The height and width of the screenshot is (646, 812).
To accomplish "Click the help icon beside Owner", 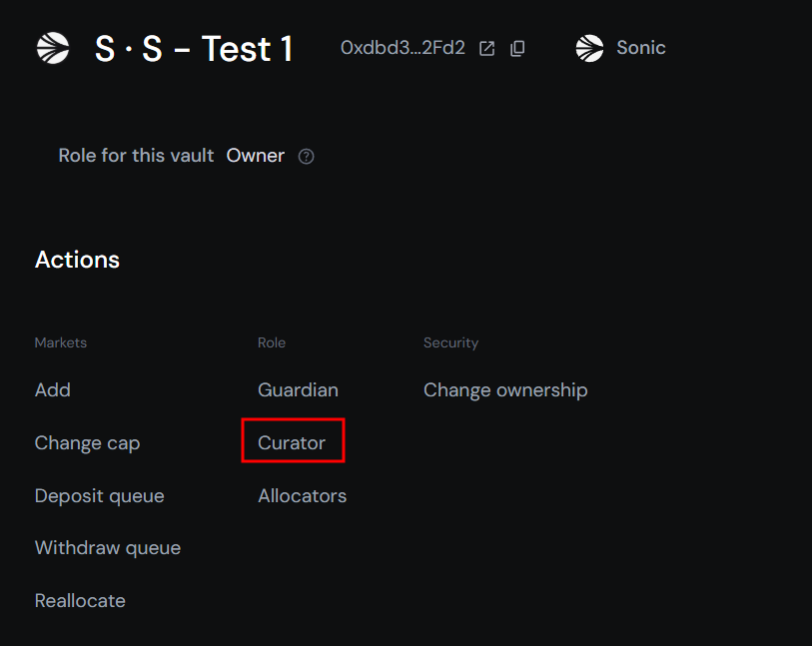I will pos(307,156).
